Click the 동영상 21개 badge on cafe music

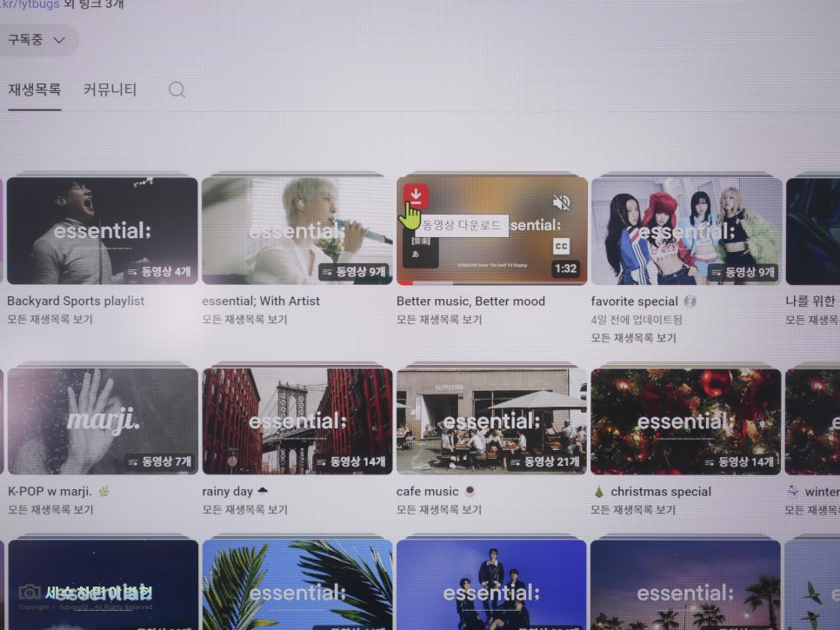click(545, 462)
